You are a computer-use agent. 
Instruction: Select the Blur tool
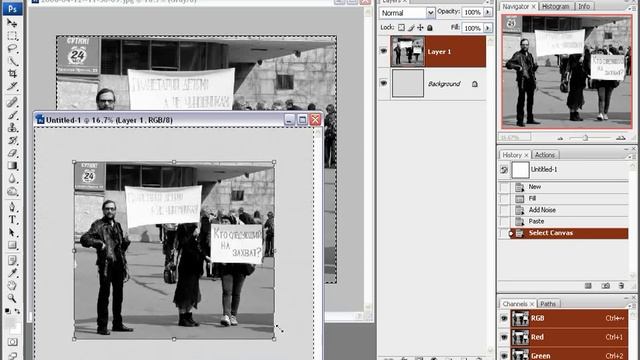[x=12, y=178]
